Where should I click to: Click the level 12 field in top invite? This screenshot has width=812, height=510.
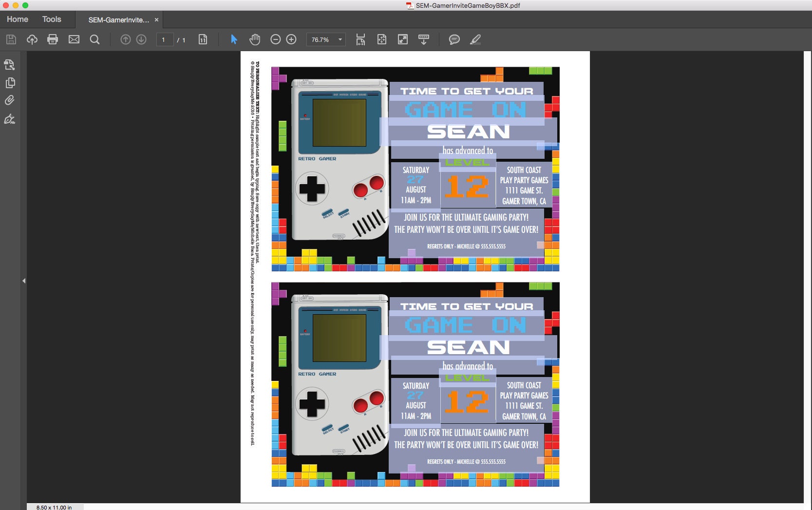coord(468,187)
